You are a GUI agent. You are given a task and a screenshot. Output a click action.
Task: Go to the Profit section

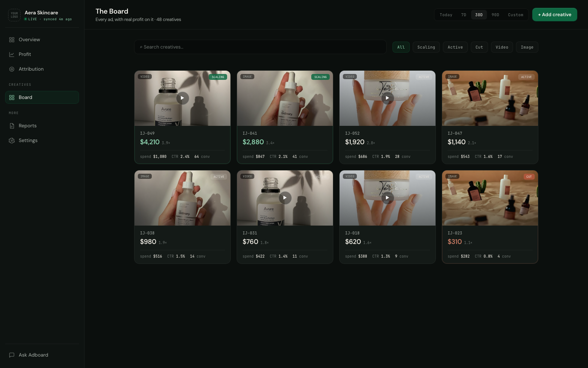[x=42, y=54]
